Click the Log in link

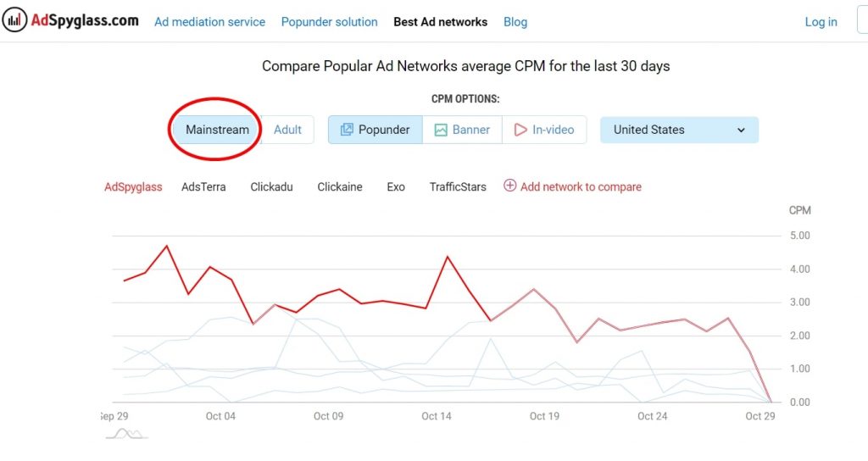click(x=821, y=21)
